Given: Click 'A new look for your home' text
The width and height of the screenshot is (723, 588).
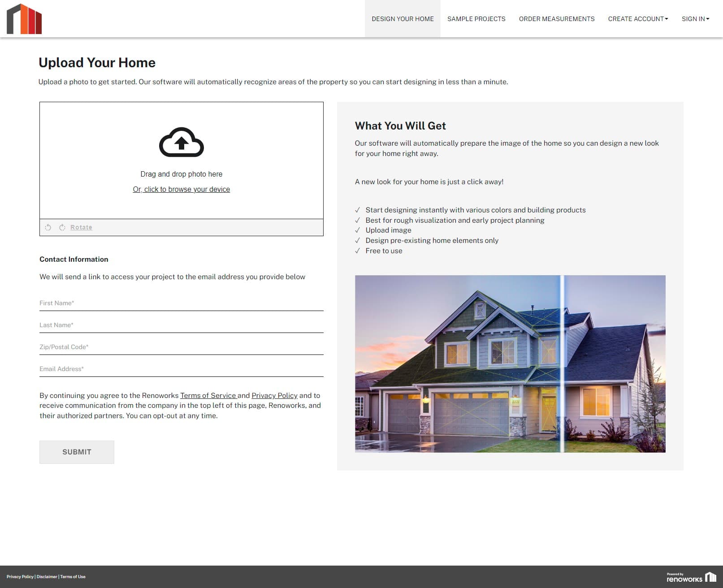Looking at the screenshot, I should pyautogui.click(x=429, y=182).
